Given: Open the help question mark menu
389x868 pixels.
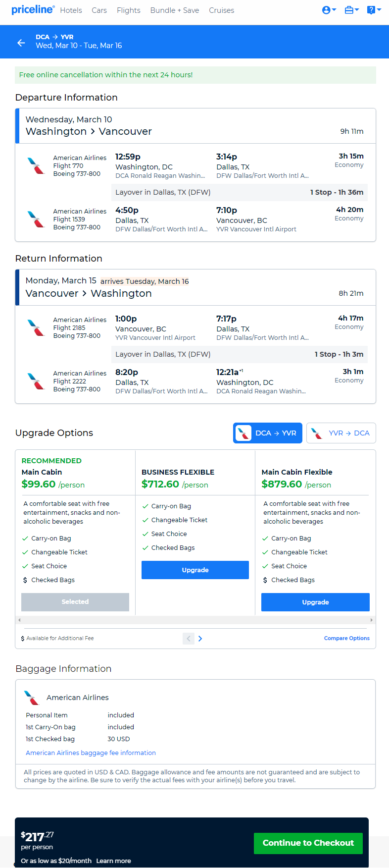Looking at the screenshot, I should [374, 10].
